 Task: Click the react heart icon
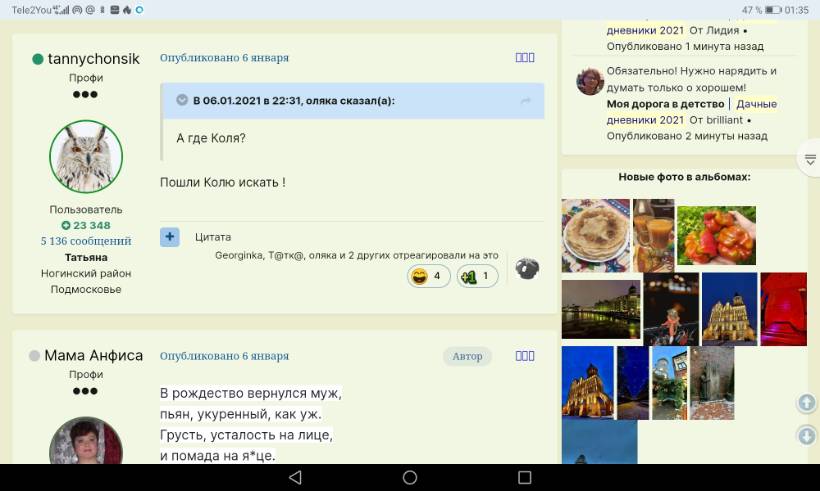(527, 269)
